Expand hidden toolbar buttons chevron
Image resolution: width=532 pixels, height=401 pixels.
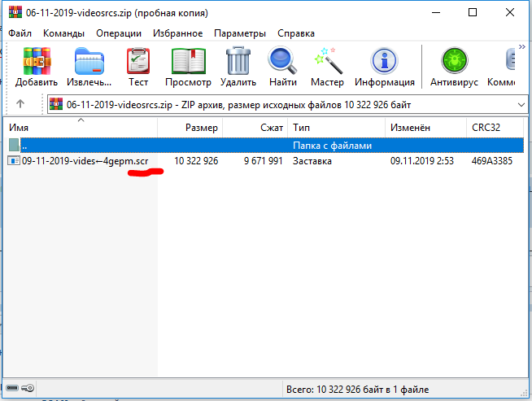coord(521,47)
